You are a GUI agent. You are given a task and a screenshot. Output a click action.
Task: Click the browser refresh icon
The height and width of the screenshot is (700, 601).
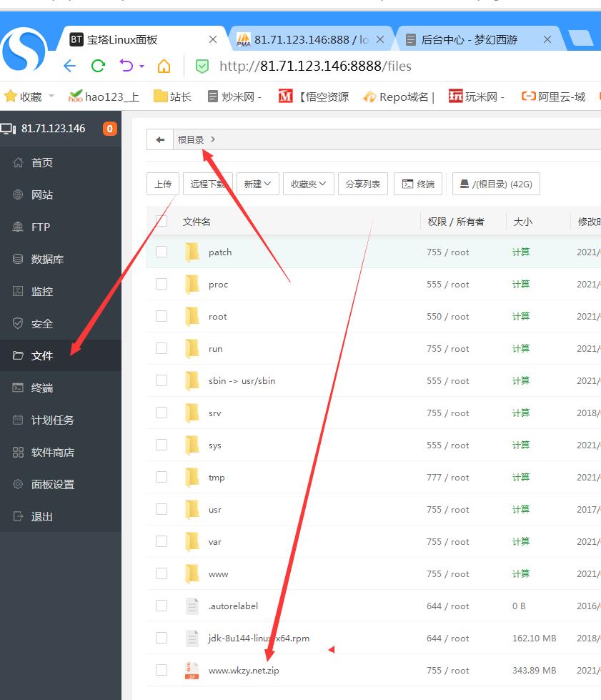[x=98, y=66]
